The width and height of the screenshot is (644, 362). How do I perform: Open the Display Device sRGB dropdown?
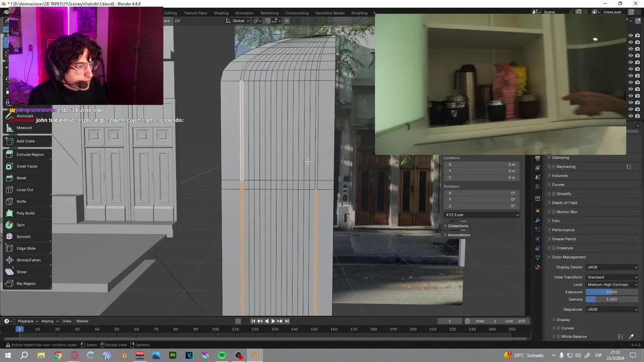tap(612, 267)
